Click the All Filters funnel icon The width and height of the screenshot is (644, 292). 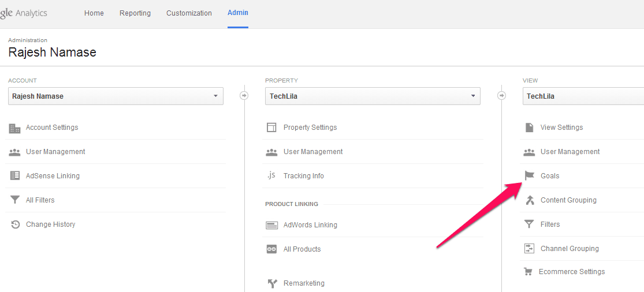(15, 200)
